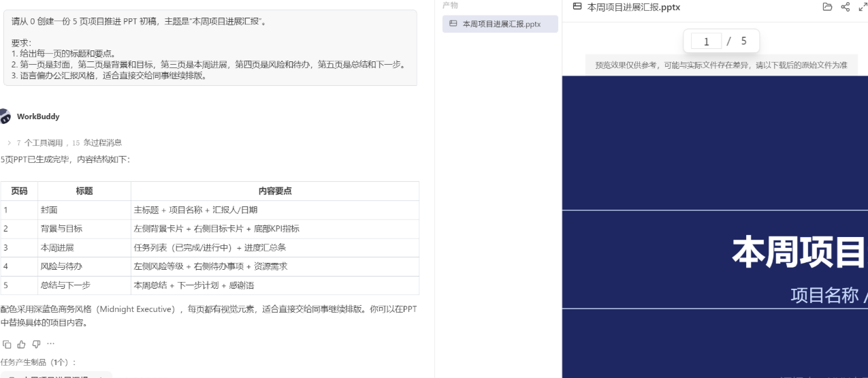Click the 产物 section label
The height and width of the screenshot is (378, 868).
pos(450,5)
